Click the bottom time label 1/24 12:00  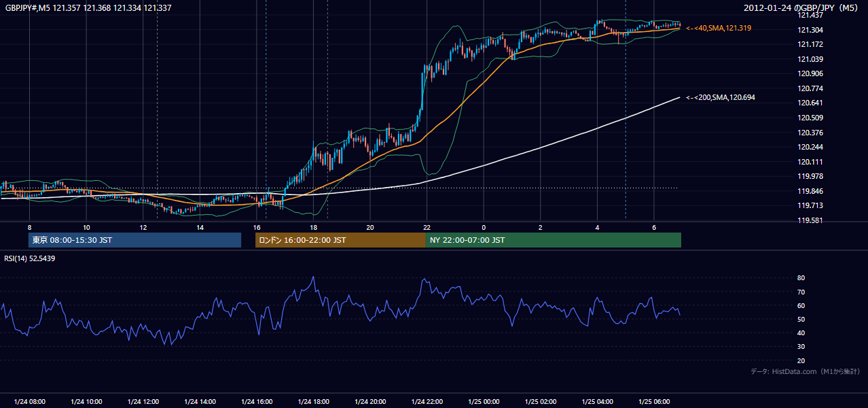click(143, 402)
